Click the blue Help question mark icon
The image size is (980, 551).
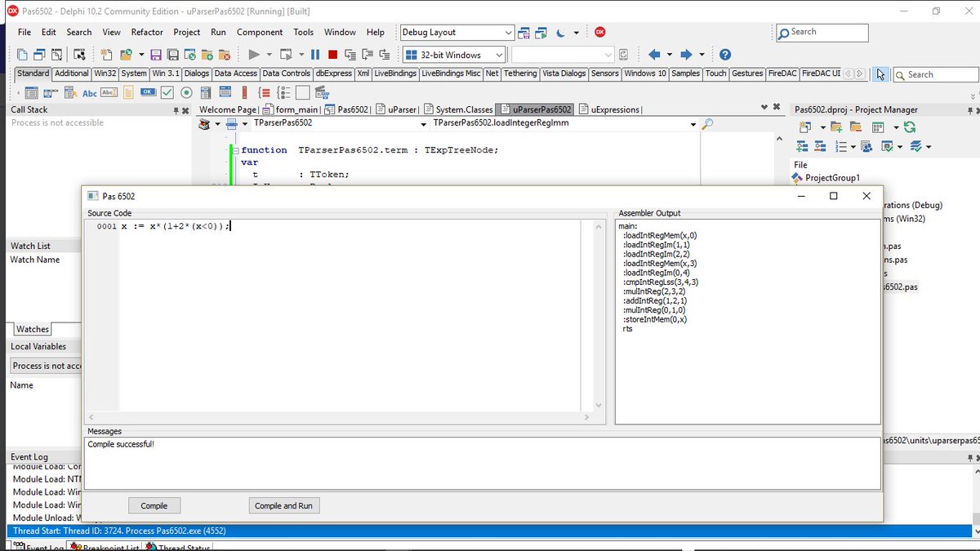(724, 55)
